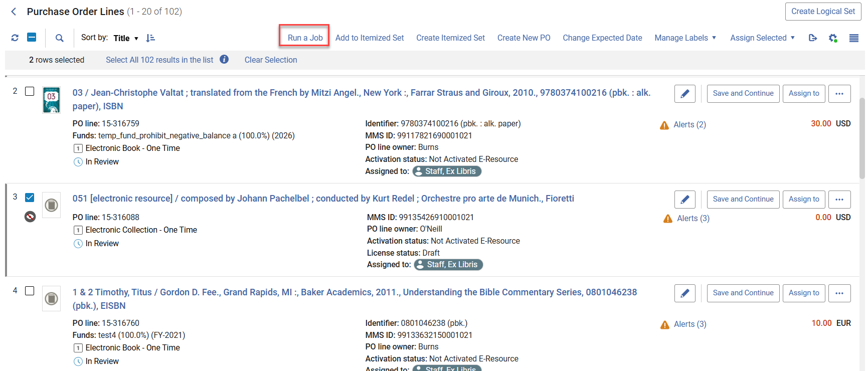Click the Clear Selection link
868x371 pixels.
[271, 60]
